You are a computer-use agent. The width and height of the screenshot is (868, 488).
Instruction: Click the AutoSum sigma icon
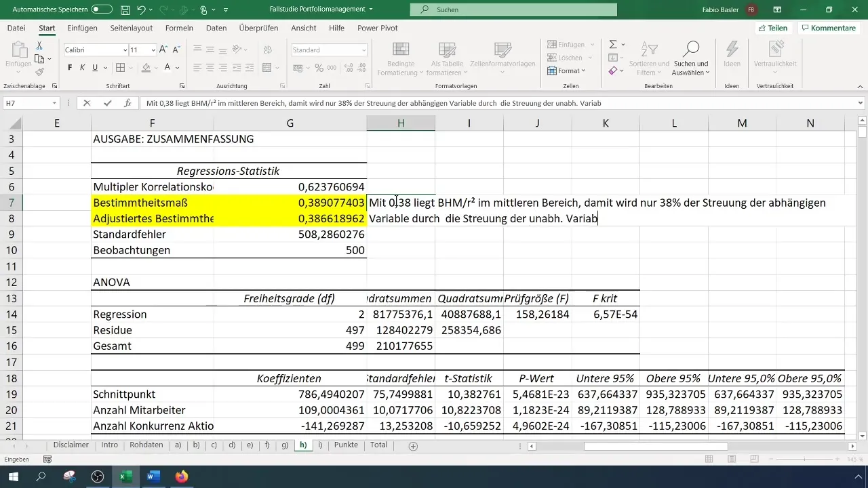613,44
